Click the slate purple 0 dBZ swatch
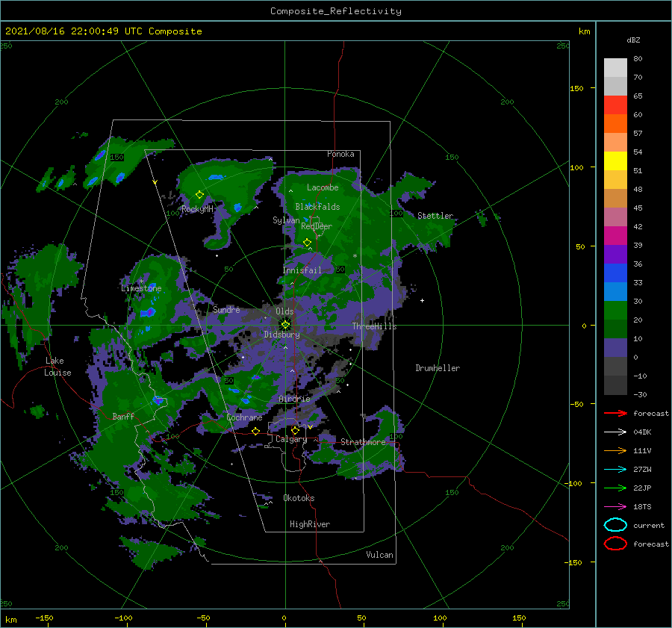The image size is (672, 628). coord(615,348)
